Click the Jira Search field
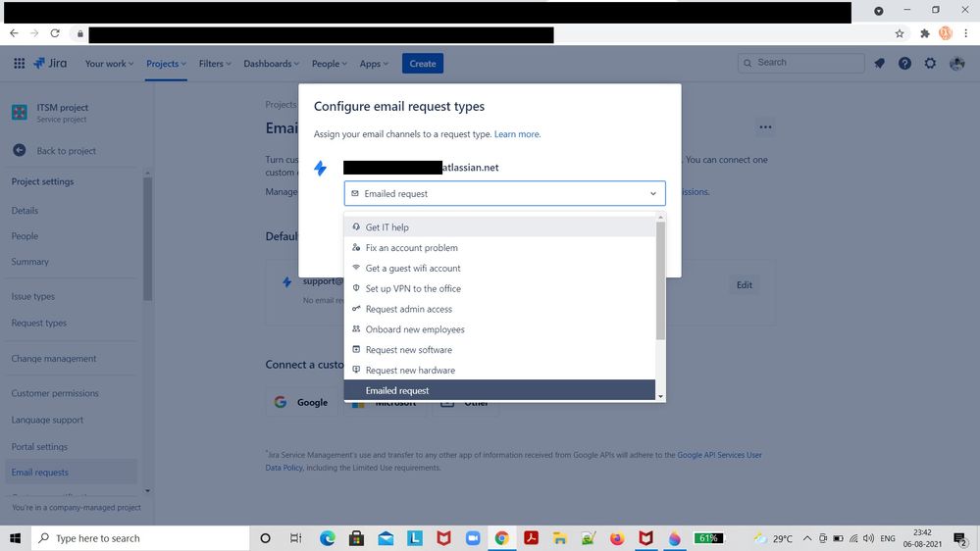The height and width of the screenshot is (551, 980). [801, 63]
